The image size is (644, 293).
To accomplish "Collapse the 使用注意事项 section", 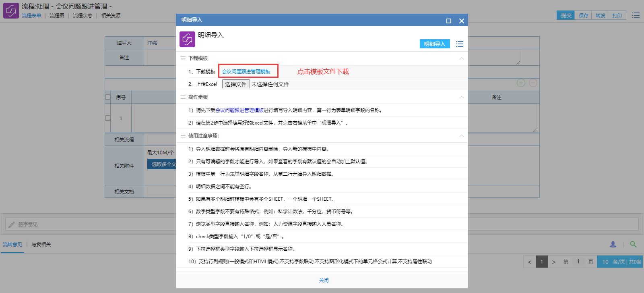I will coord(461,136).
